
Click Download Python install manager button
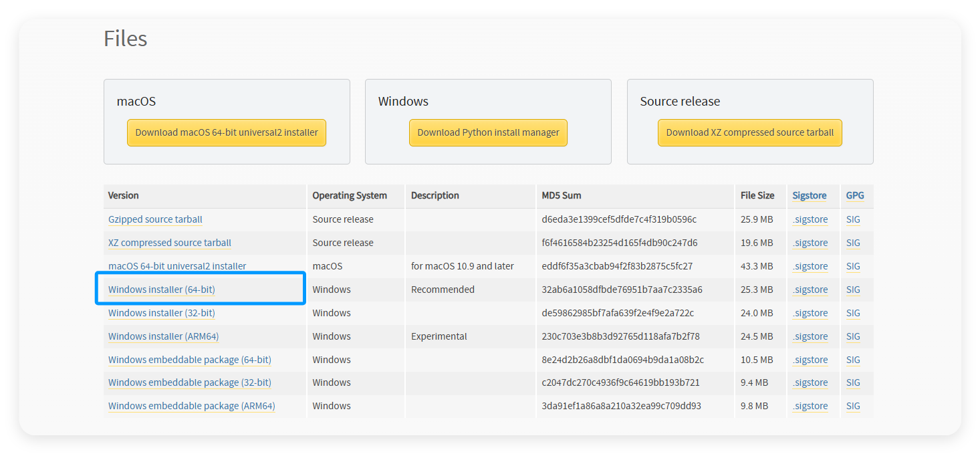488,132
